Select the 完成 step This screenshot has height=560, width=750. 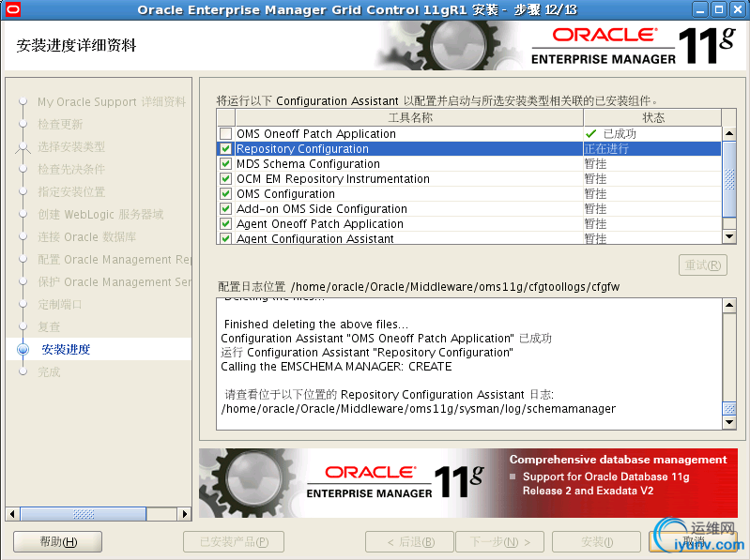coord(49,371)
